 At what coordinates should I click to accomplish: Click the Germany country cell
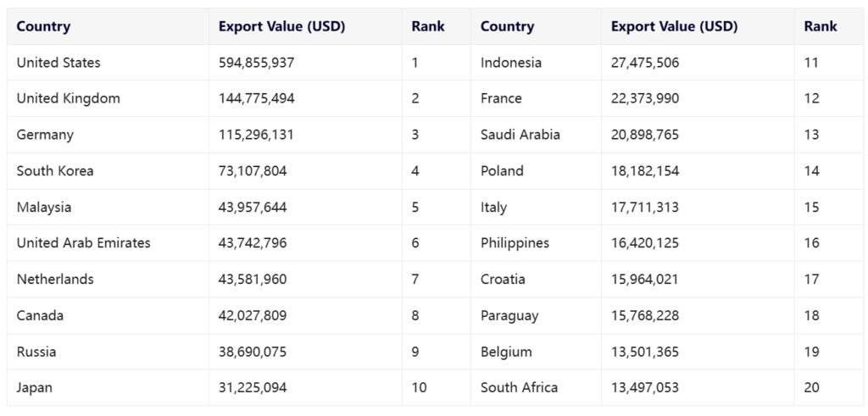pyautogui.click(x=45, y=135)
